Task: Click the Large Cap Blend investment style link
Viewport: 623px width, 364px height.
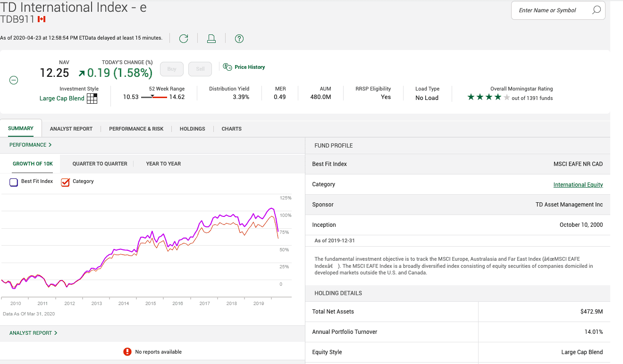Action: click(x=62, y=99)
